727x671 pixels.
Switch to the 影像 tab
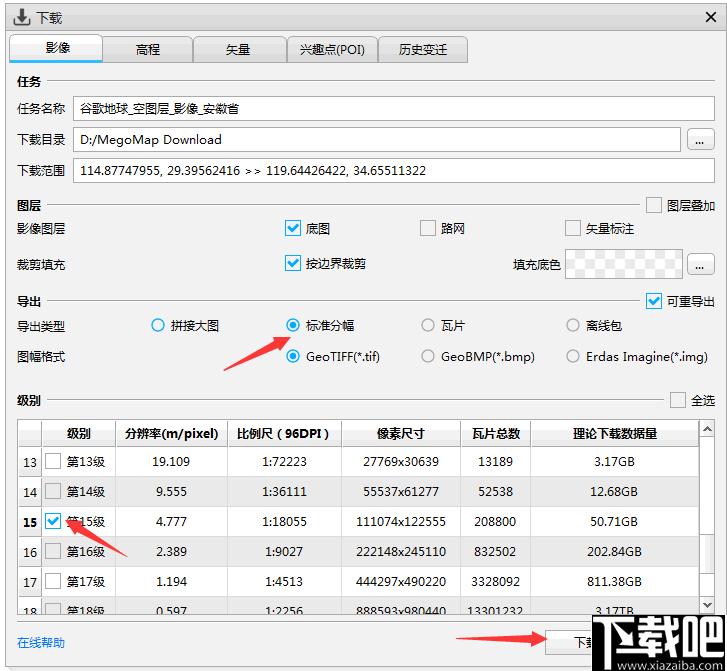pyautogui.click(x=56, y=48)
